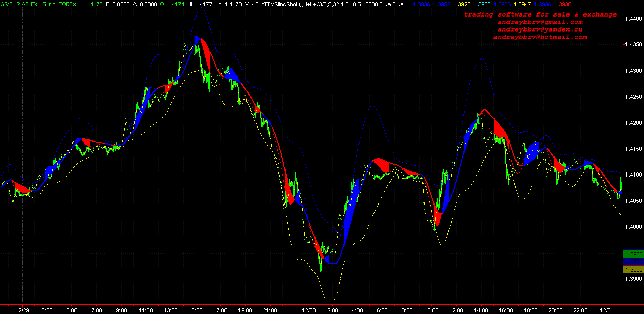Click the 2:00 label after 12/30

click(333, 310)
